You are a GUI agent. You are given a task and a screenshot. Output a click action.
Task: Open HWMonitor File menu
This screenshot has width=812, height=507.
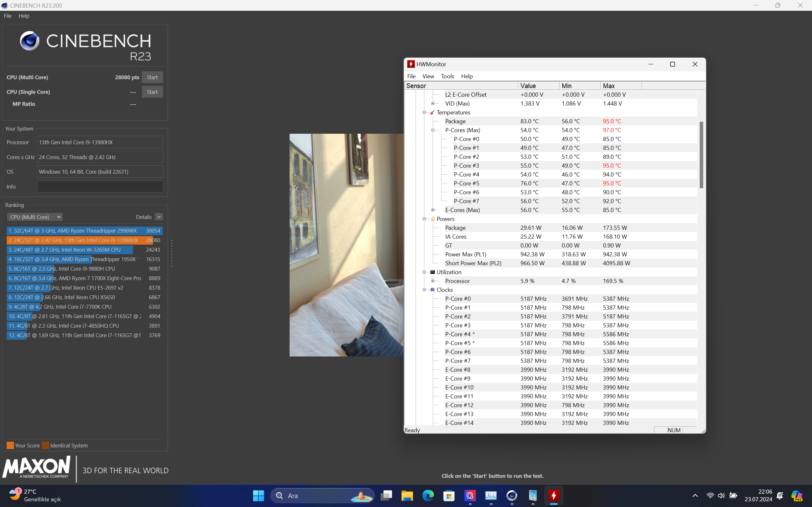point(412,76)
